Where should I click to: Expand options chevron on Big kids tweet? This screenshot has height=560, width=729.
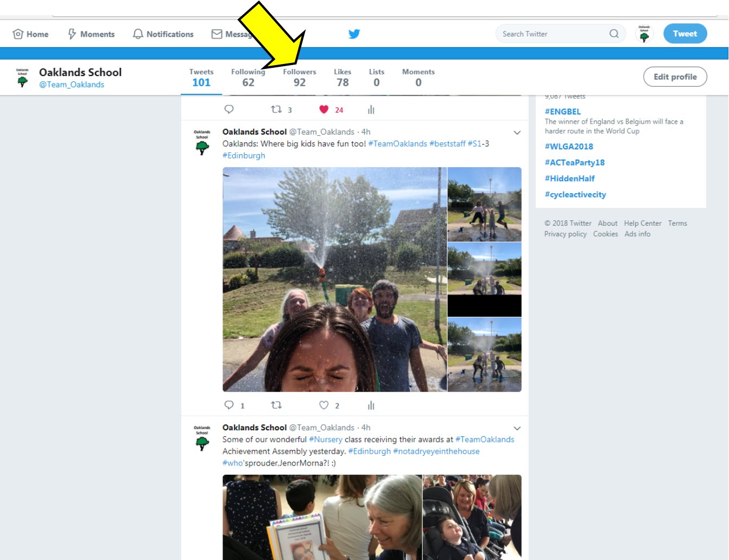(517, 132)
